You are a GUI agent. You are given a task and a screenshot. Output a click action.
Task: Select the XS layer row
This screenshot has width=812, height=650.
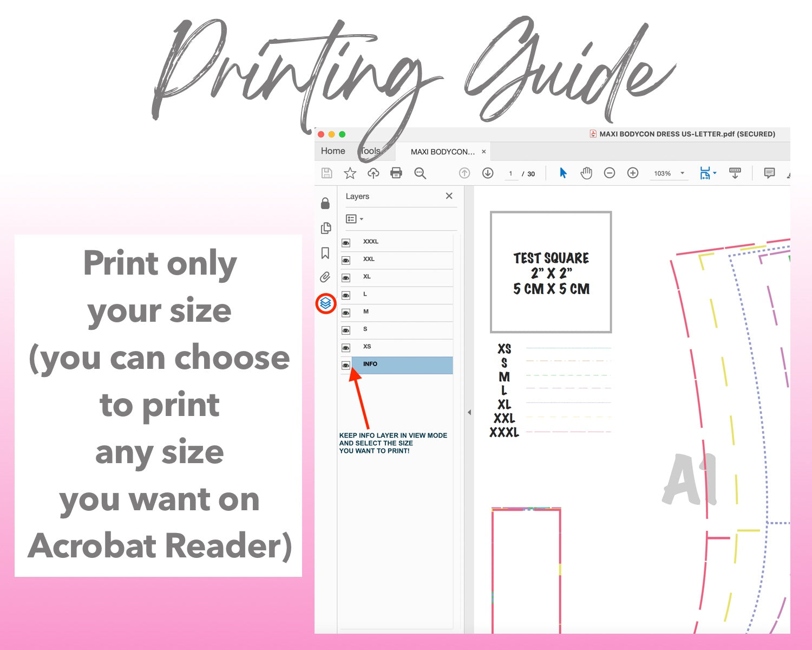[x=401, y=347]
